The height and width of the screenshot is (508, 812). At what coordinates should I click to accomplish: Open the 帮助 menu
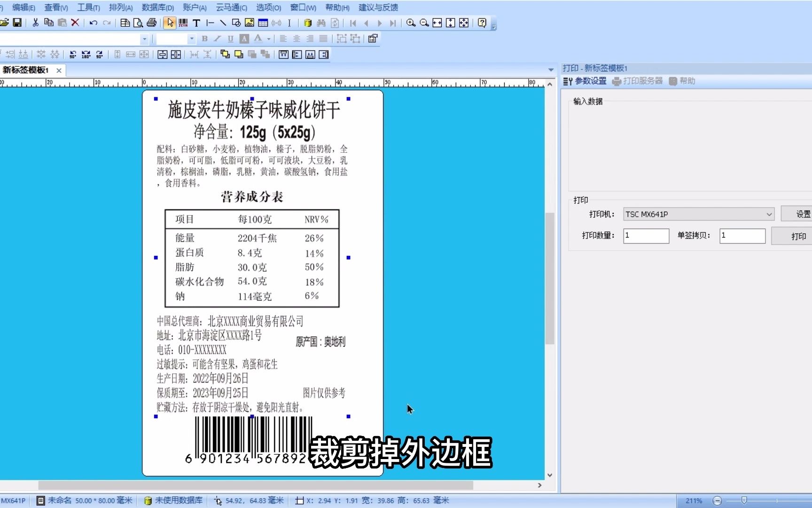(337, 8)
